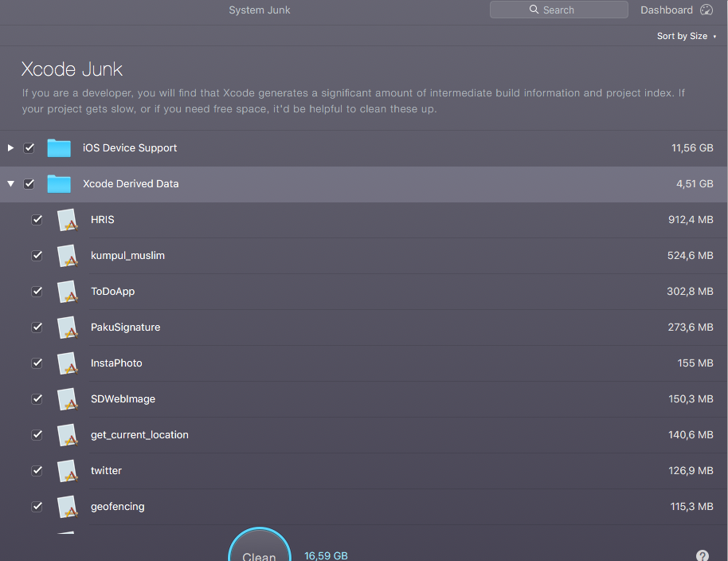Toggle the PakuSignature checkbox
728x561 pixels.
tap(37, 327)
